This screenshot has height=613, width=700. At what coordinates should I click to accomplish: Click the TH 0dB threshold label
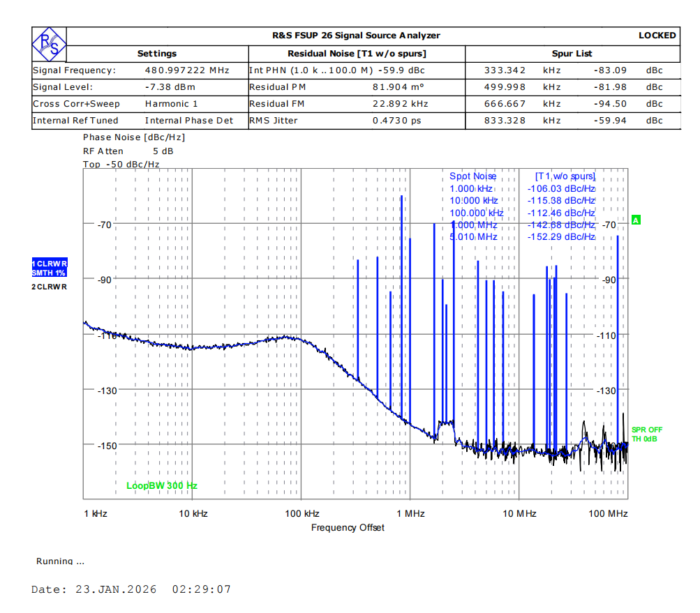tap(644, 439)
